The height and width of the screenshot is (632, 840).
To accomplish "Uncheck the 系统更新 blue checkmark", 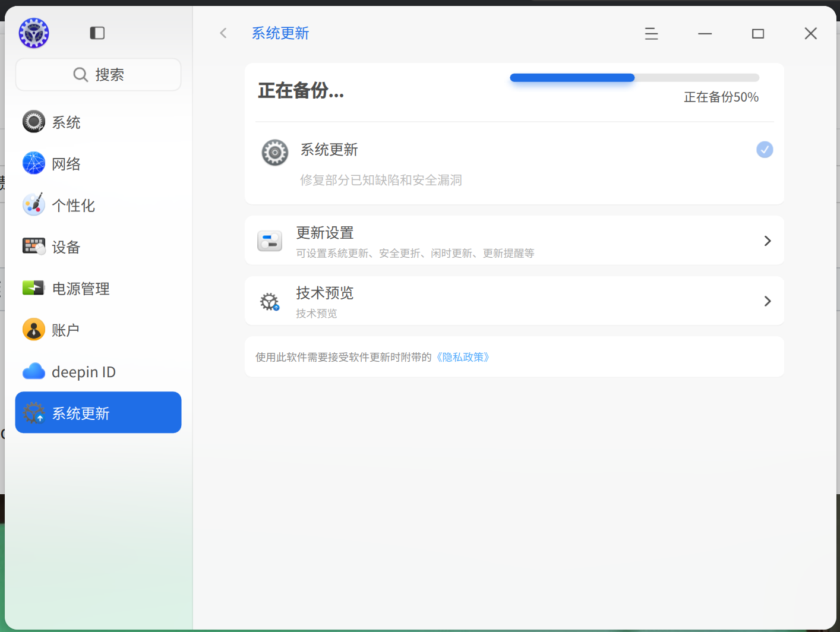I will point(765,150).
